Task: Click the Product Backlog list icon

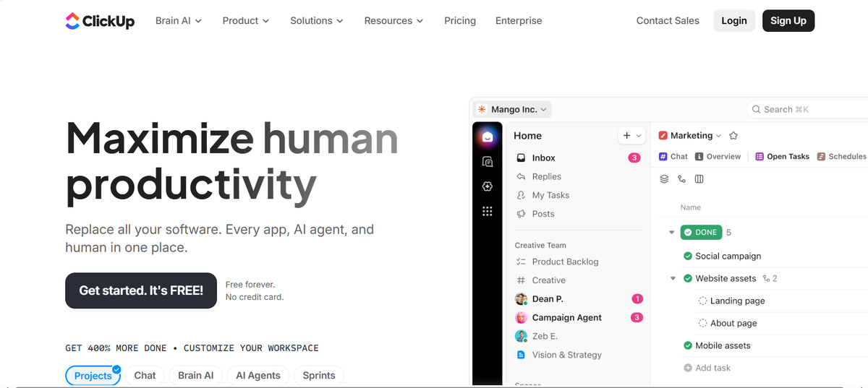Action: tap(521, 262)
